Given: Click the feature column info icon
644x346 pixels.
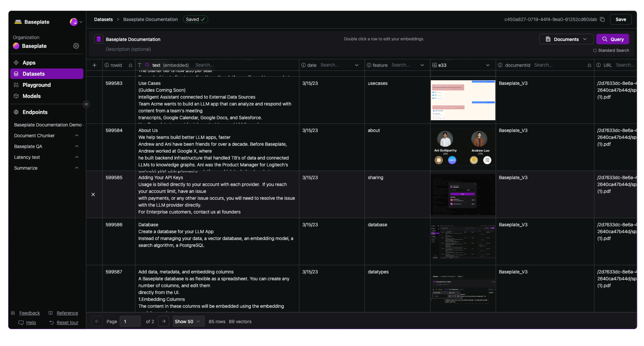Looking at the screenshot, I should coord(369,65).
